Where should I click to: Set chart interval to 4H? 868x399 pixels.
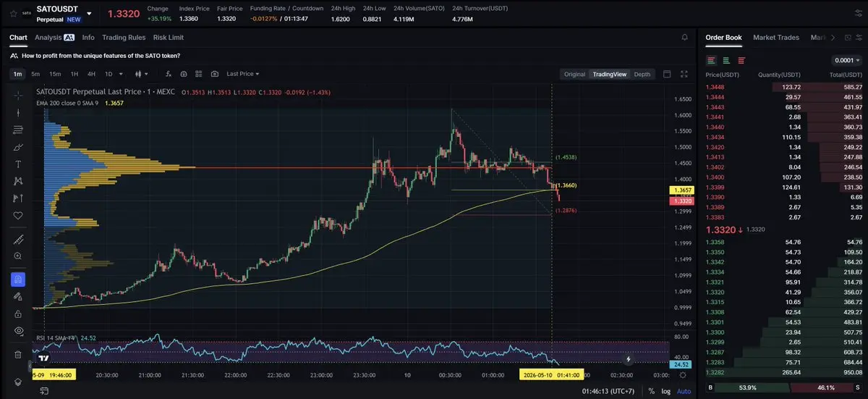tap(91, 74)
